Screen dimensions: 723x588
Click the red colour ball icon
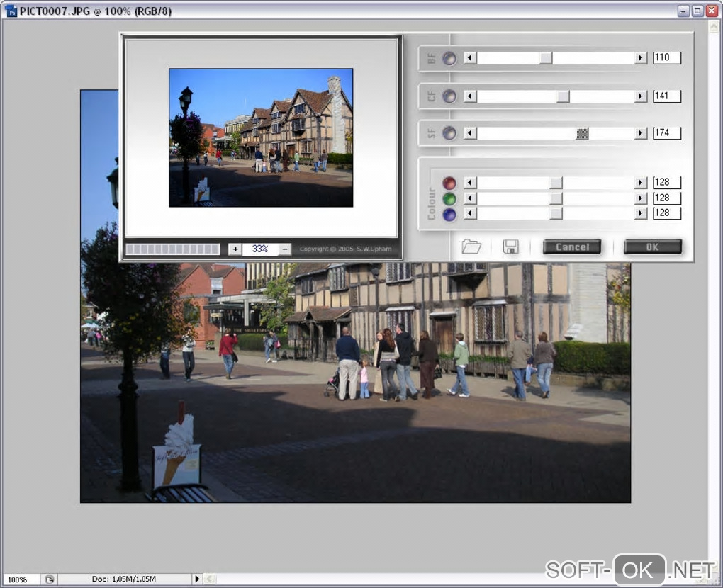tap(449, 183)
